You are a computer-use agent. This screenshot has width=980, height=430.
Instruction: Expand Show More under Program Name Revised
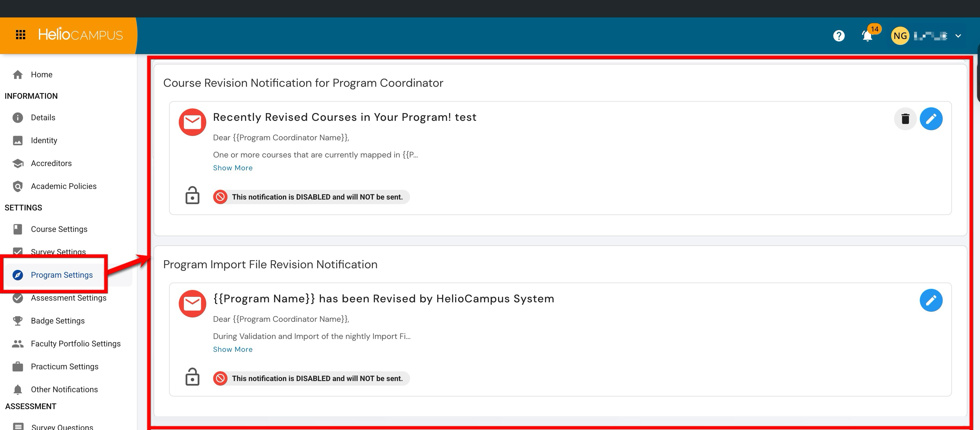pyautogui.click(x=232, y=349)
